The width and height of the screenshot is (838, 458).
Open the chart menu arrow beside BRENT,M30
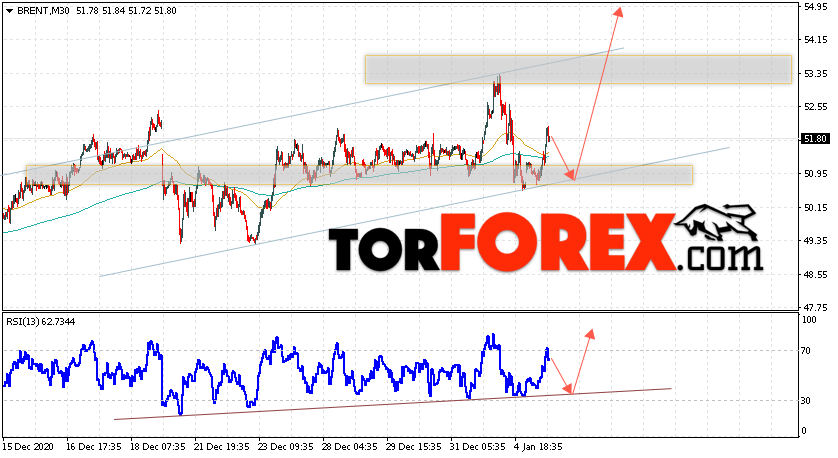tap(9, 11)
